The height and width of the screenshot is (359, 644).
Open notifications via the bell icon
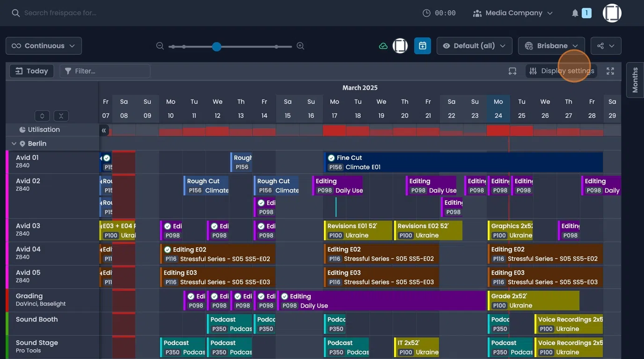point(575,13)
